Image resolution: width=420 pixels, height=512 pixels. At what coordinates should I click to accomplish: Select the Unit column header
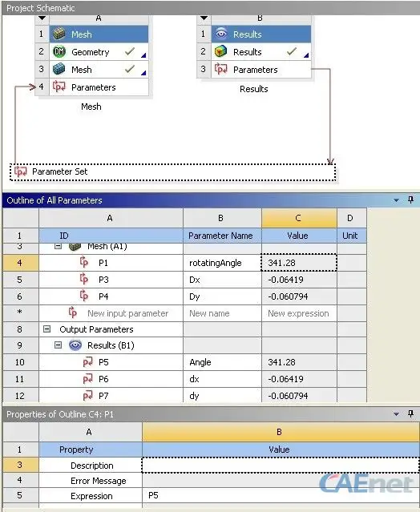(351, 236)
